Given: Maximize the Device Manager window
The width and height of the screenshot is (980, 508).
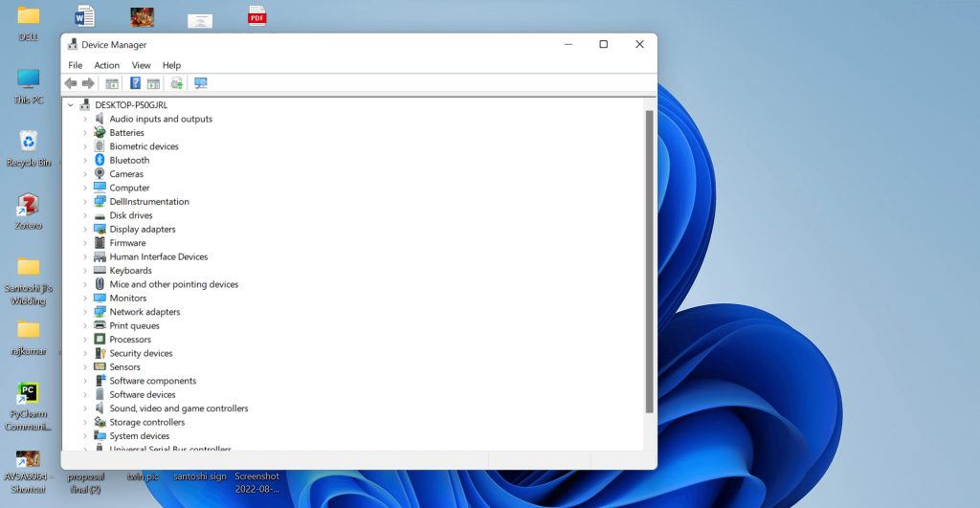Looking at the screenshot, I should [603, 44].
